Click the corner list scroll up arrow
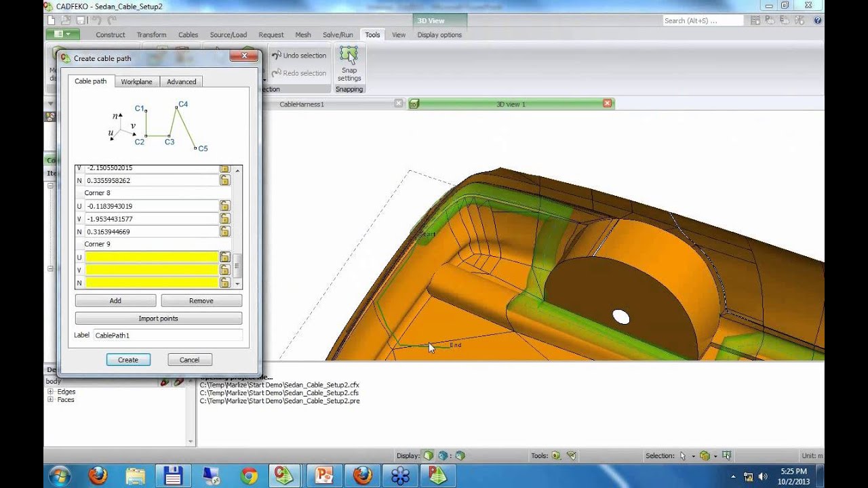Screen dimensions: 868x488 pos(237,171)
